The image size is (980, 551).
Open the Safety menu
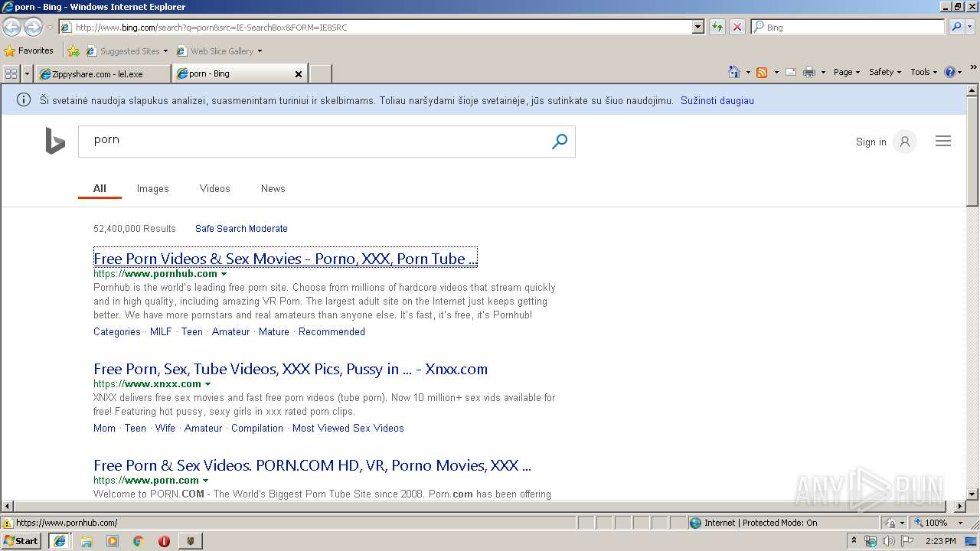click(x=885, y=72)
